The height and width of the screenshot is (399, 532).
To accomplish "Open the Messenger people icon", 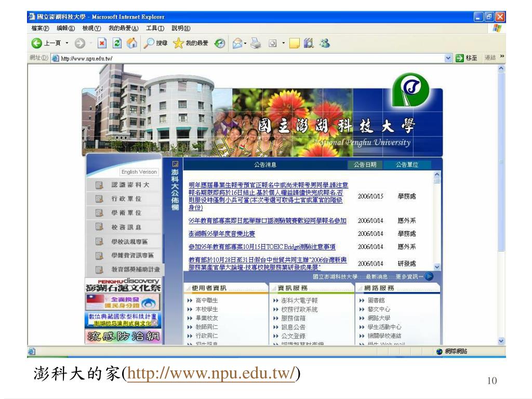I will point(325,43).
